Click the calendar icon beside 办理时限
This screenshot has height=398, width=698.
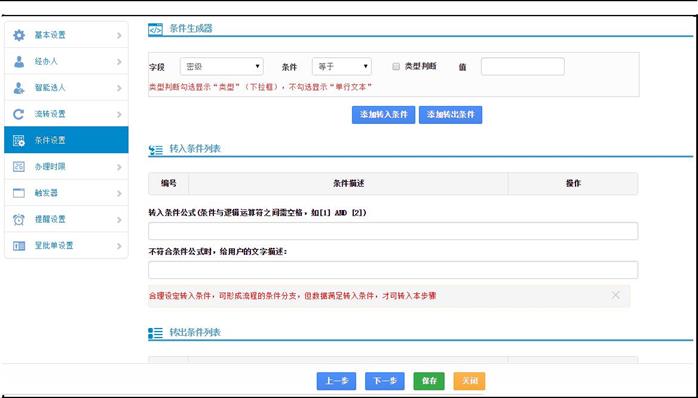click(19, 167)
